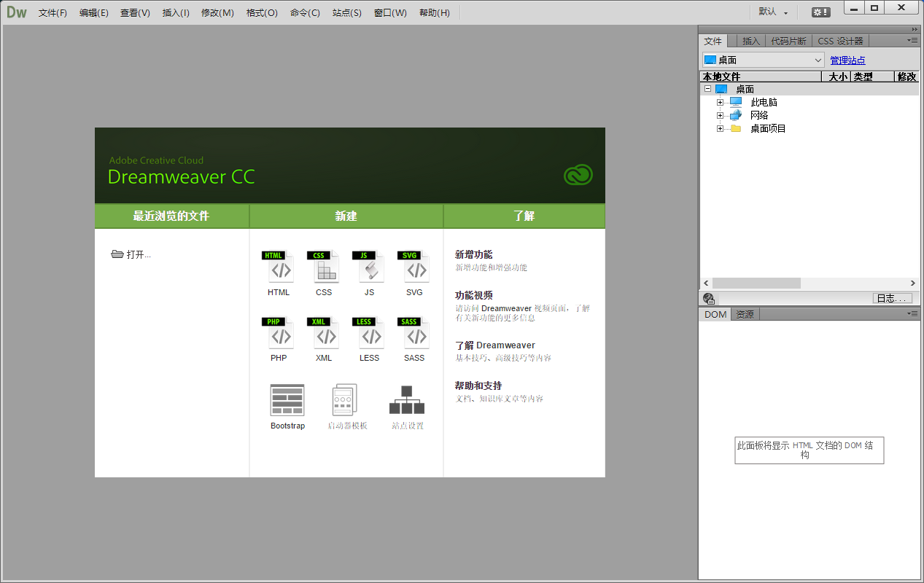Collapse panels with the double-arrow icon
The image size is (924, 583).
tap(915, 29)
